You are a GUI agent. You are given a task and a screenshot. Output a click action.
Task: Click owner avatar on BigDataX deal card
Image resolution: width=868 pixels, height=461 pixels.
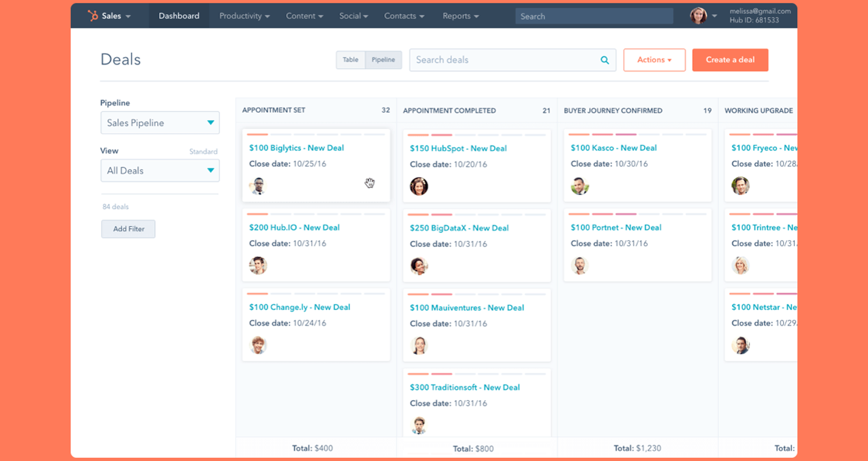click(419, 266)
